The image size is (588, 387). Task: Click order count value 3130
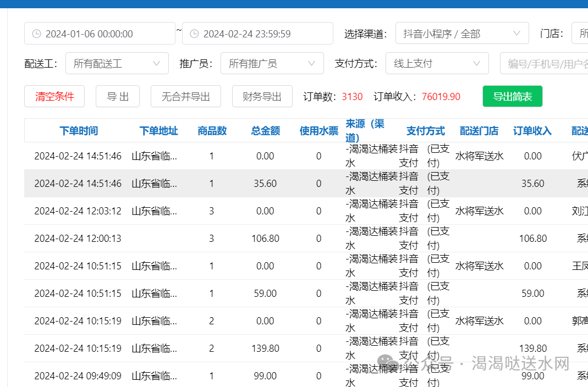[x=352, y=97]
